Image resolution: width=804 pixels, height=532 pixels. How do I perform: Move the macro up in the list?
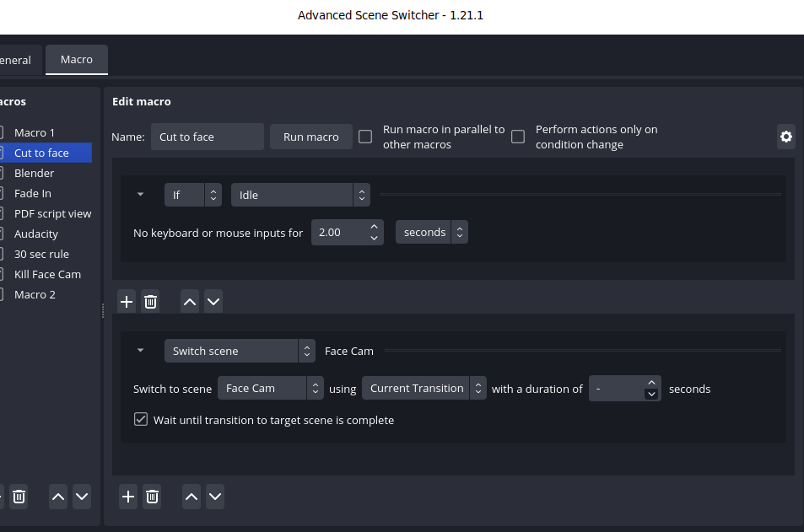point(57,497)
